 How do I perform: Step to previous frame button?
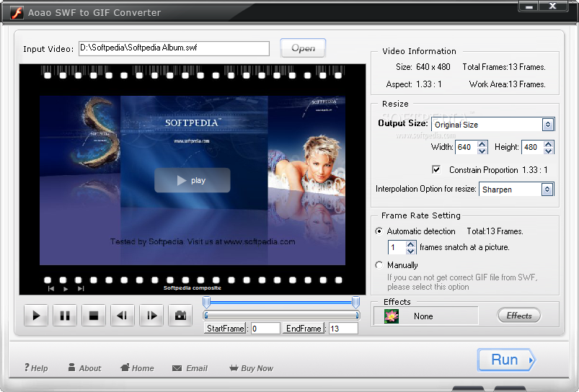tap(123, 315)
